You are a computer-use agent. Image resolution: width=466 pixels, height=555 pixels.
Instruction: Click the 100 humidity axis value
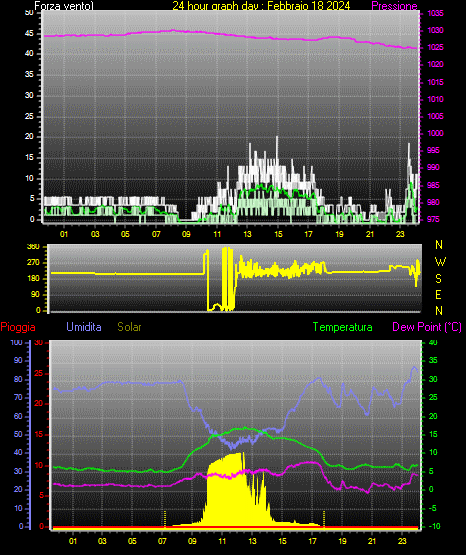coord(16,342)
